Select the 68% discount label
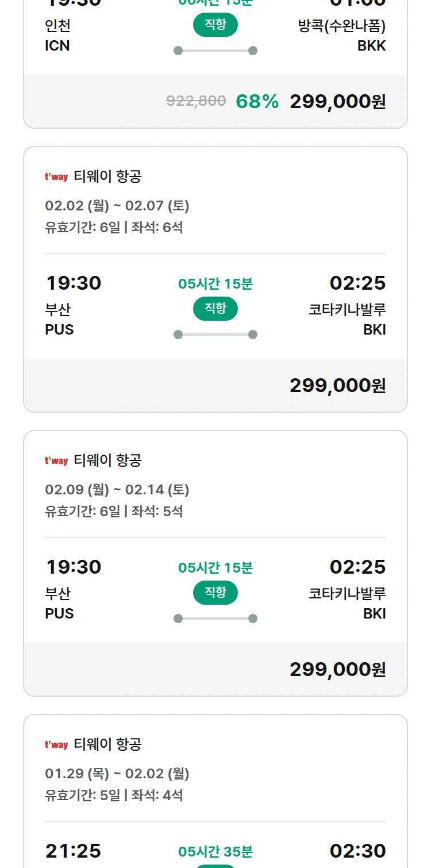Viewport: 431px width, 868px height. (257, 102)
